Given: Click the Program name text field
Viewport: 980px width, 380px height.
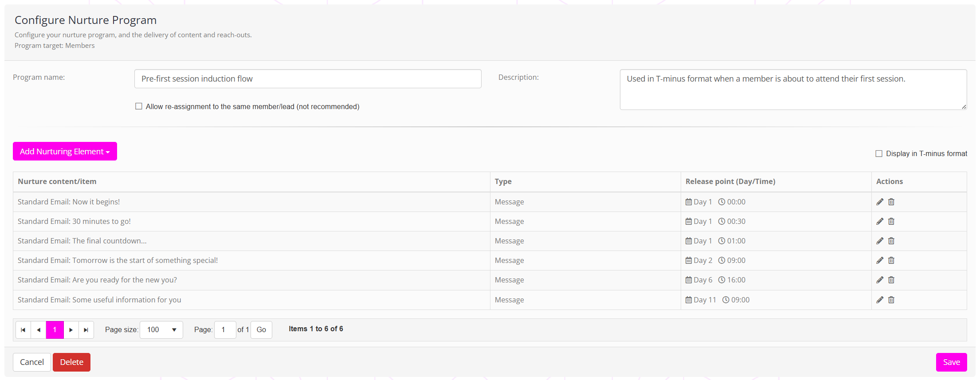Looking at the screenshot, I should click(307, 79).
